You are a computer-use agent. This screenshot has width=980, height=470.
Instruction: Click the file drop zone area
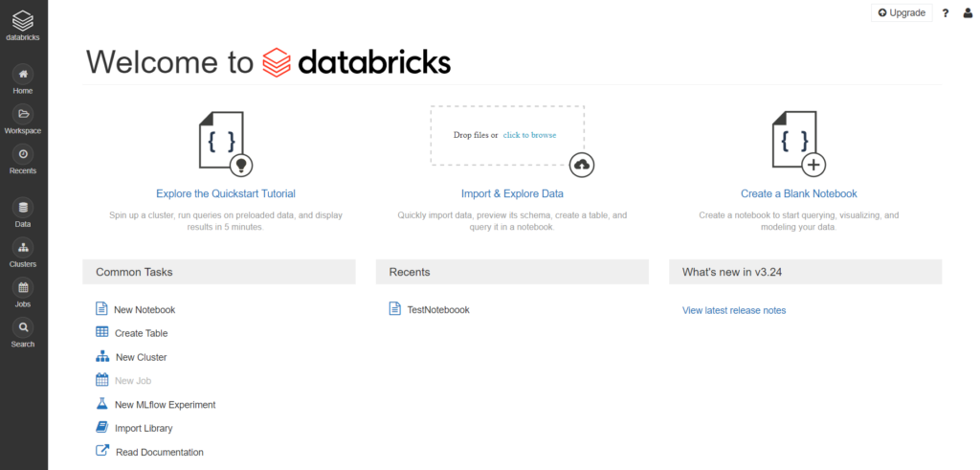(507, 135)
